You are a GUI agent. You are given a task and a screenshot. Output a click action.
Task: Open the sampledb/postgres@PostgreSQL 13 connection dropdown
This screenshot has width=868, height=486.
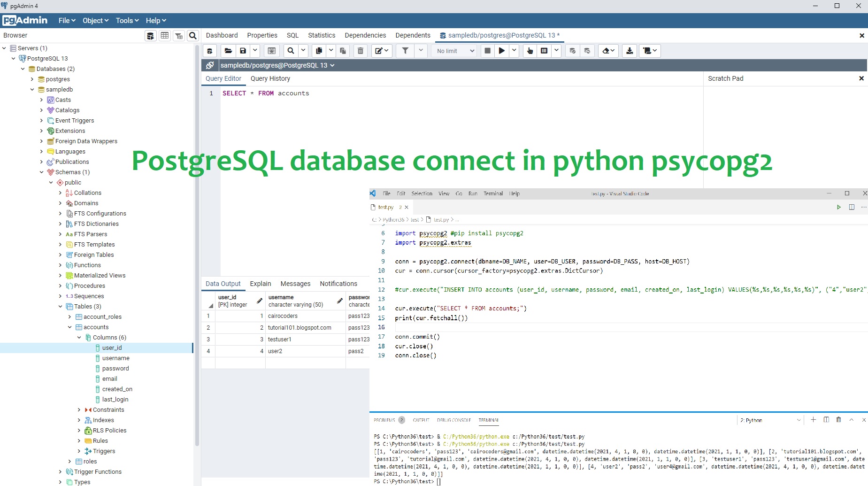277,65
